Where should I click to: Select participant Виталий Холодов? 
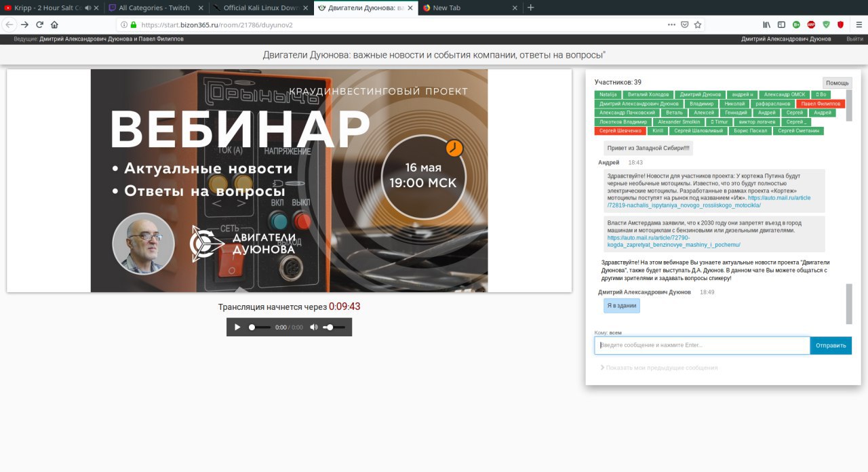648,94
